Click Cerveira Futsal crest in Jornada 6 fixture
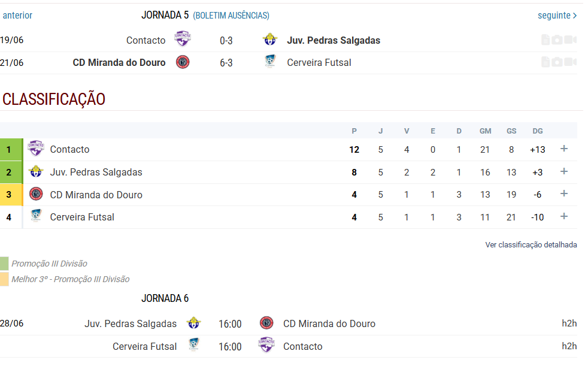Image resolution: width=588 pixels, height=369 pixels. (194, 344)
